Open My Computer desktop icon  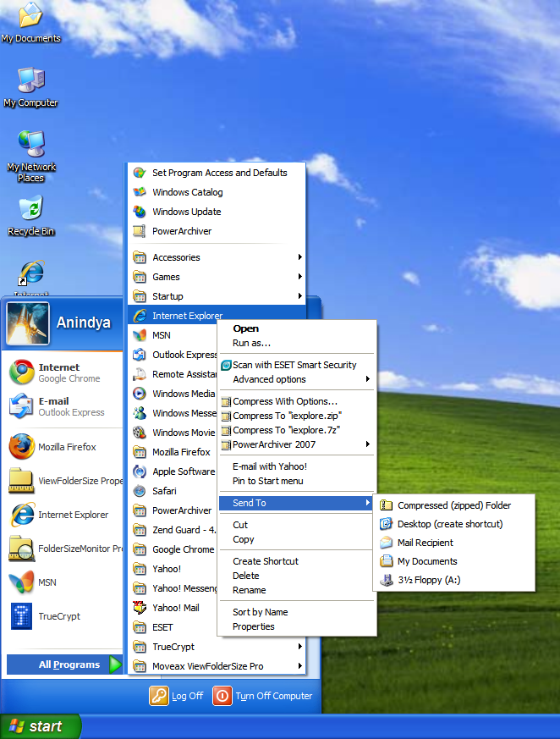click(x=30, y=87)
